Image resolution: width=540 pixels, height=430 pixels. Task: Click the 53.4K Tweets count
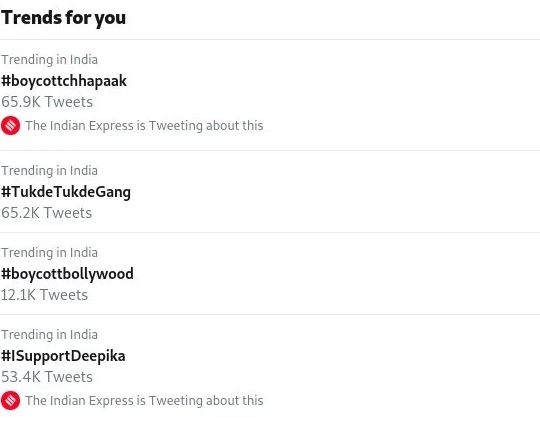47,377
